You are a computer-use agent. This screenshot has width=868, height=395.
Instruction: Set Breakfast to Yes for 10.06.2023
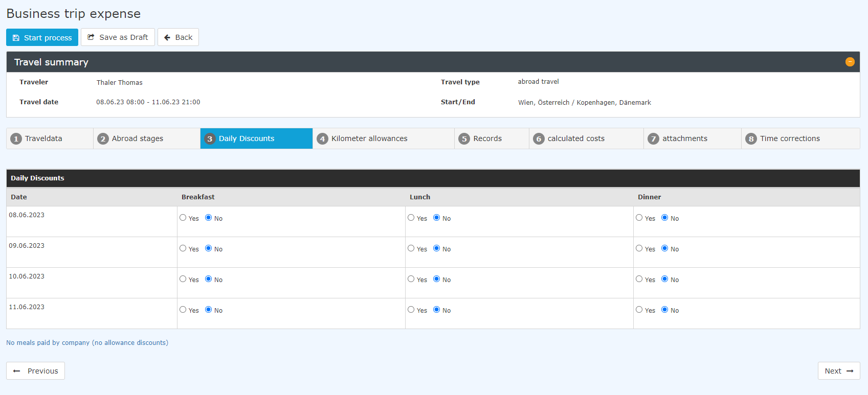pos(183,279)
